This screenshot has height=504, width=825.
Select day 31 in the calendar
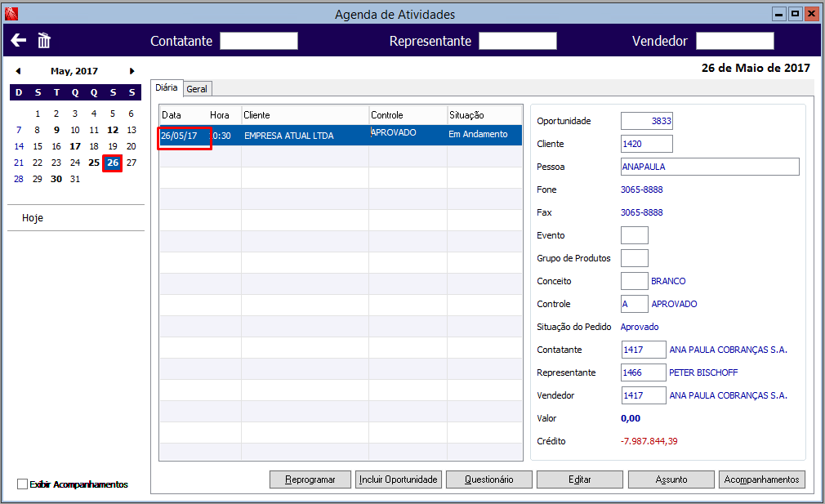(75, 179)
